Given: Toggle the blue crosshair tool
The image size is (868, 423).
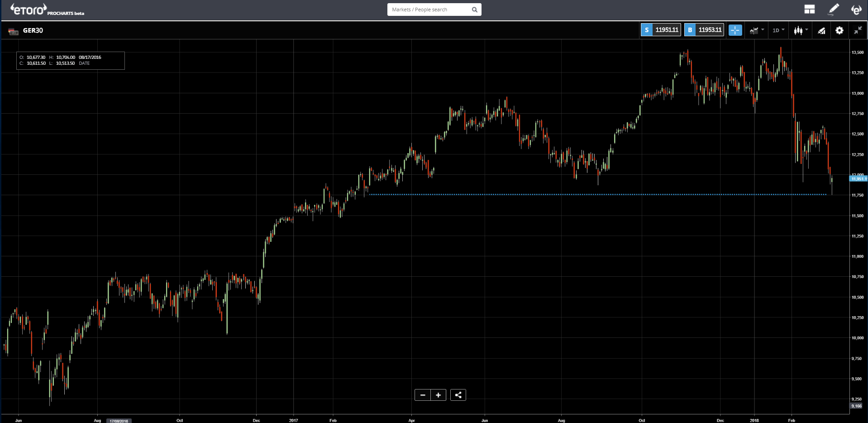Looking at the screenshot, I should pyautogui.click(x=735, y=30).
